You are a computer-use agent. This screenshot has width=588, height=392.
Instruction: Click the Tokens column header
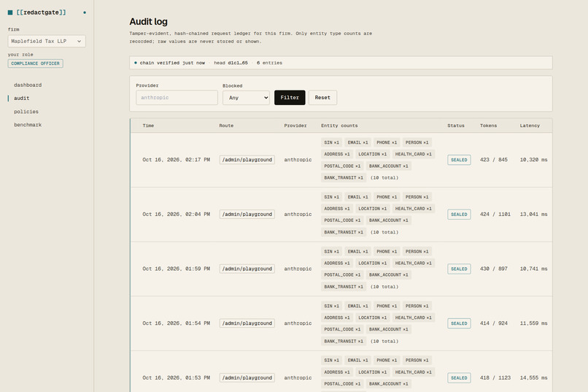tap(488, 126)
